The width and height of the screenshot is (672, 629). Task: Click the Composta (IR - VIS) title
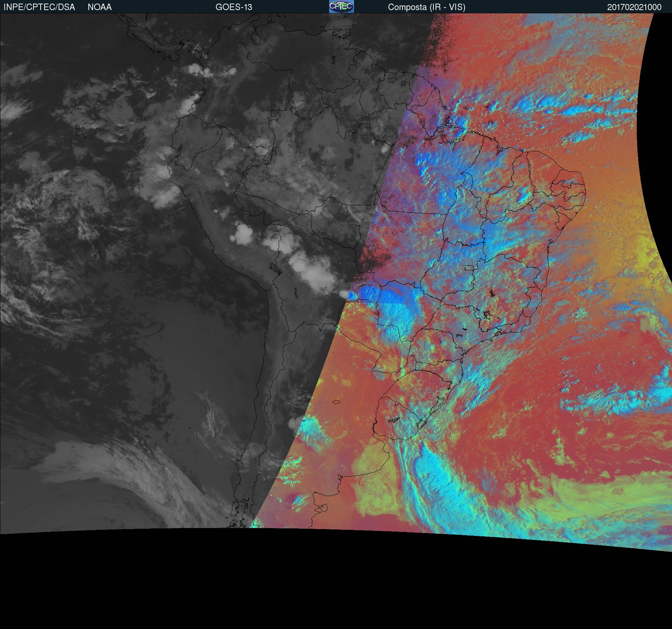(427, 7)
